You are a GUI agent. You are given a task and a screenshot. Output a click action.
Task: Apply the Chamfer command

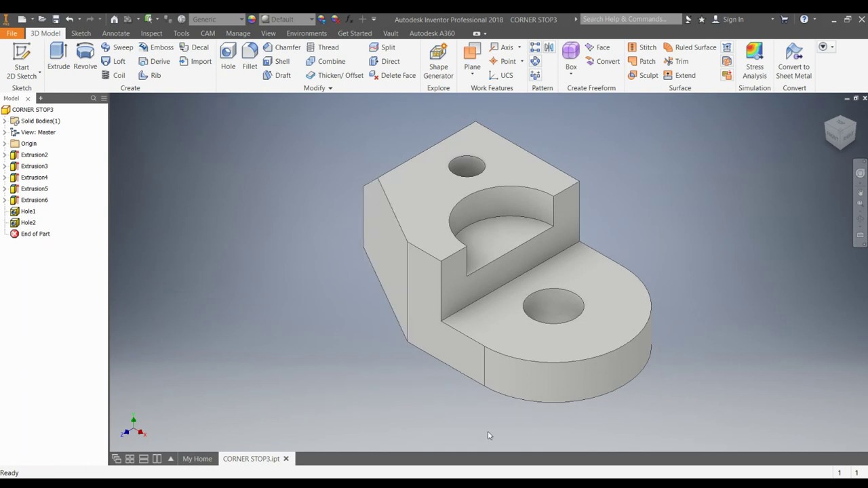[281, 47]
